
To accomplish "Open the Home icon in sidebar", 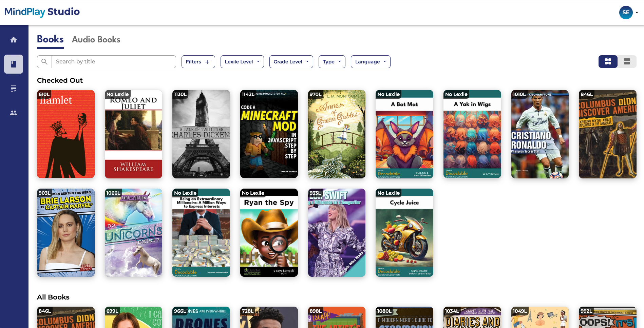I will pyautogui.click(x=14, y=40).
